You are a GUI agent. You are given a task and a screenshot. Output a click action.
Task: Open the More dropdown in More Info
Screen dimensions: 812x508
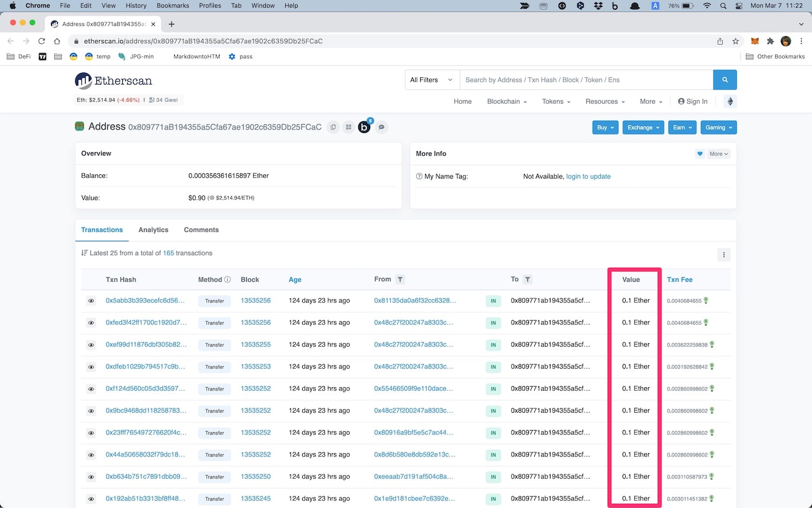719,154
